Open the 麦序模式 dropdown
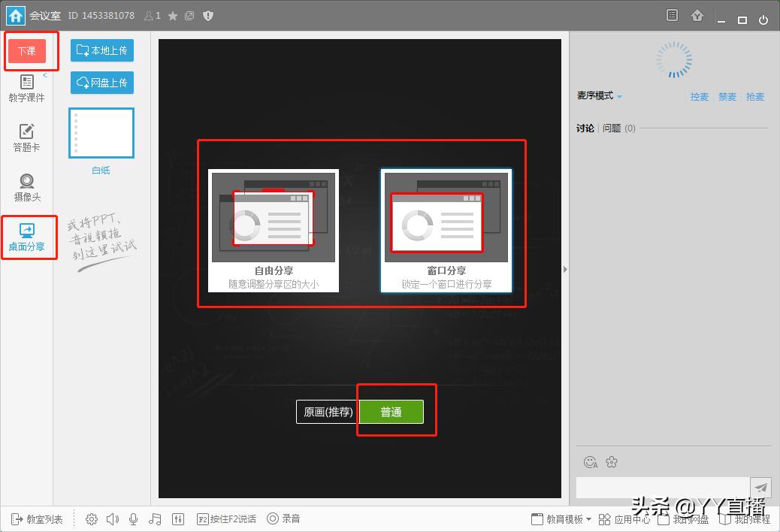 [x=596, y=95]
